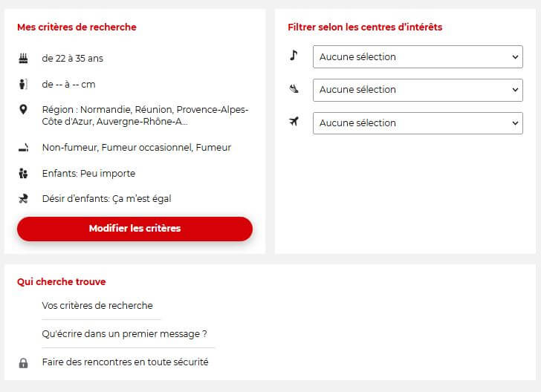The image size is (541, 392).
Task: Open the music interests dropdown
Action: click(418, 56)
